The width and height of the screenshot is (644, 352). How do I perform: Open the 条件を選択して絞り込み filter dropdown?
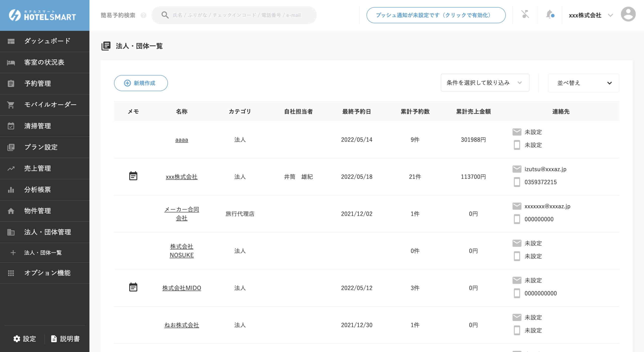click(485, 82)
